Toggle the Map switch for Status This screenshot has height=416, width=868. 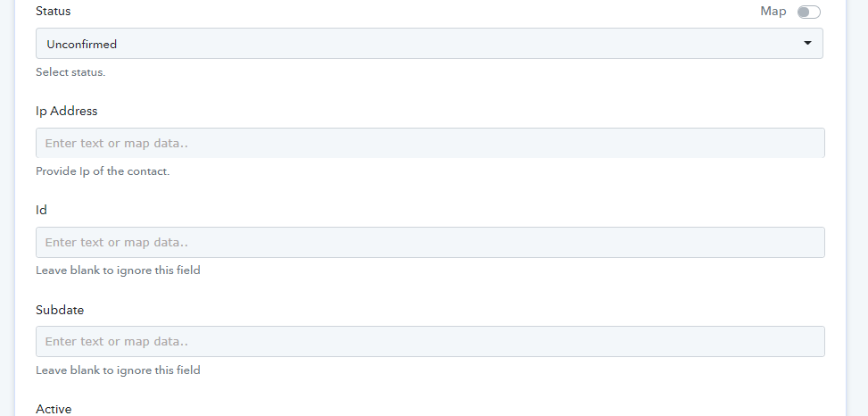pyautogui.click(x=808, y=12)
